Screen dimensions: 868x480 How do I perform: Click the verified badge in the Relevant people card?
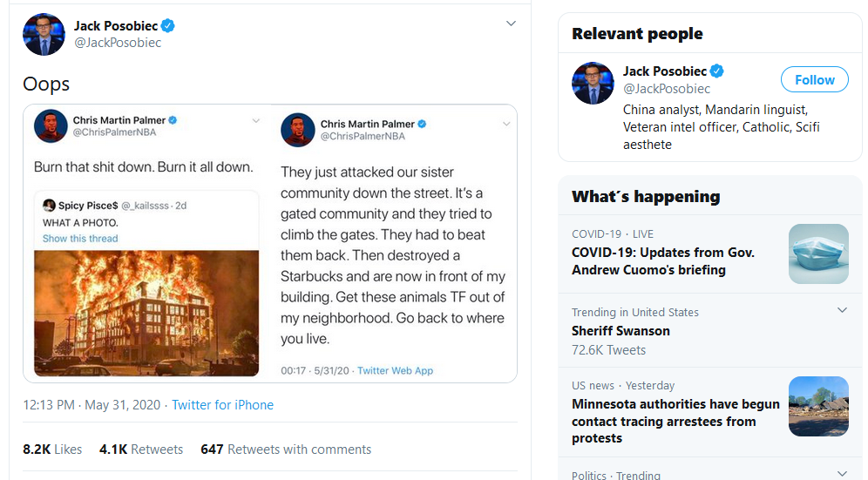tap(717, 71)
